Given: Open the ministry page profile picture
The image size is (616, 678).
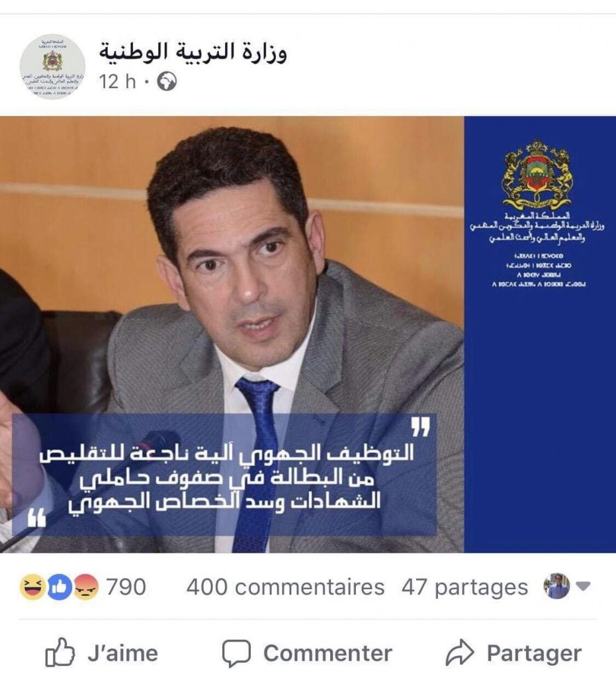Looking at the screenshot, I should (52, 67).
